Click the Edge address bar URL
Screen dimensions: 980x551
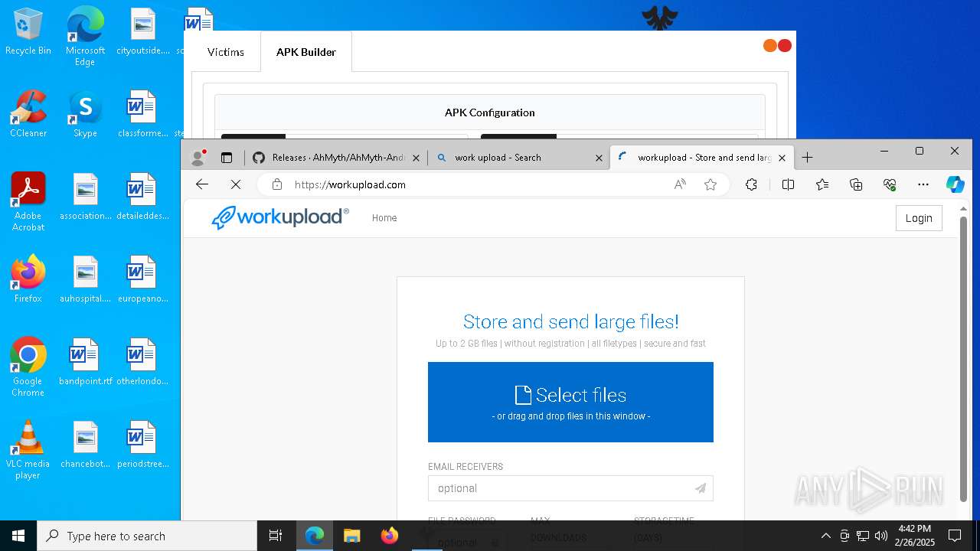pos(350,184)
